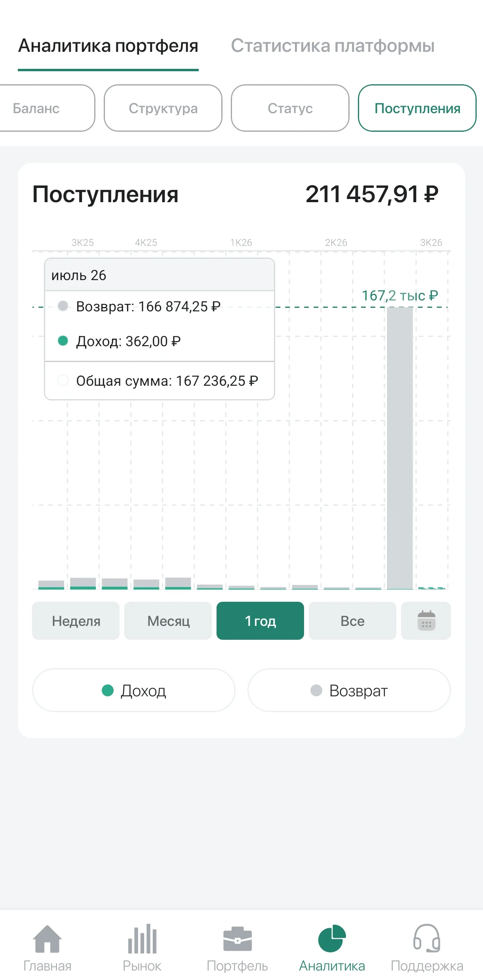483x980 pixels.
Task: Go to Главная home icon
Action: tap(47, 938)
